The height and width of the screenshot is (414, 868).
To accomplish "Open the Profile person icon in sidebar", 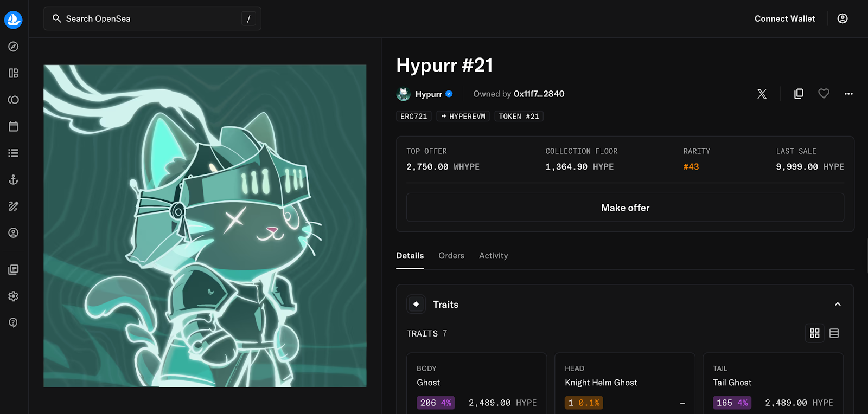I will (x=14, y=232).
